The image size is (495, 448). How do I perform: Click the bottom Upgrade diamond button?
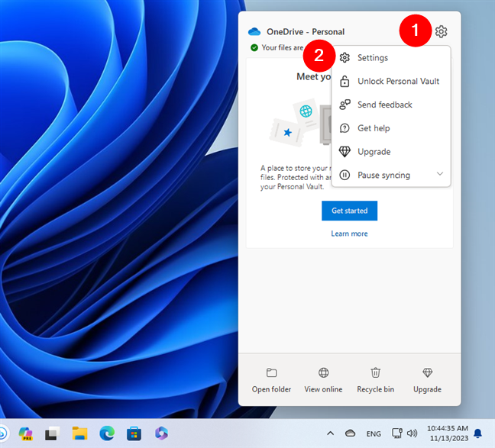pos(428,381)
